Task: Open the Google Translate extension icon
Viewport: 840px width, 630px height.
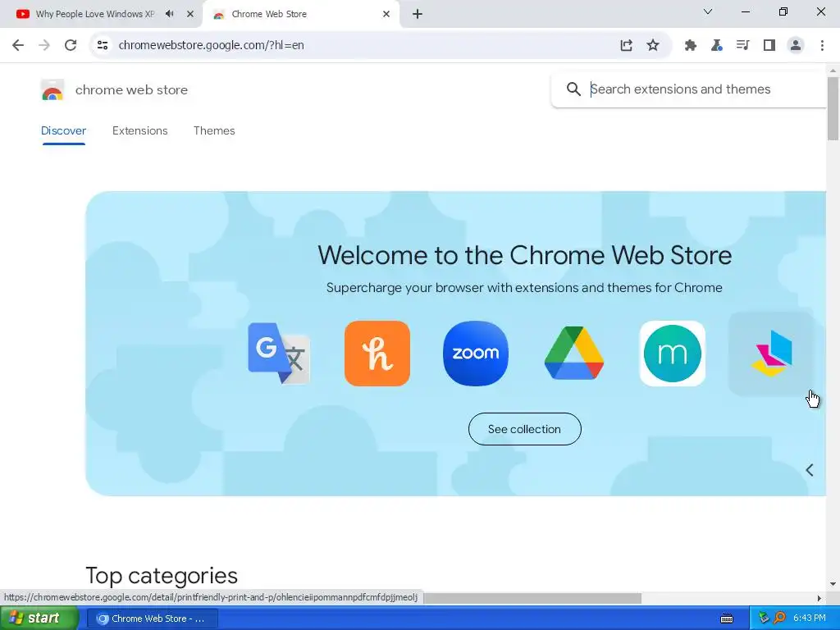Action: [279, 354]
